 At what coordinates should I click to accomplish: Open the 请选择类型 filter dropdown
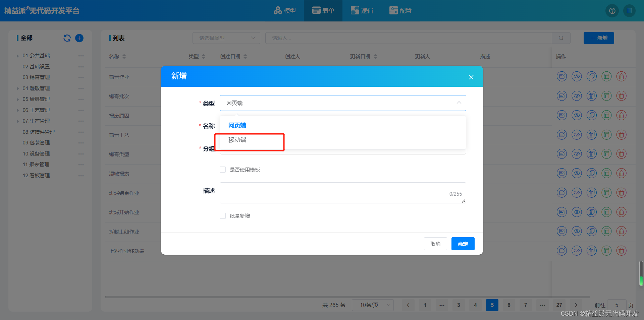click(x=226, y=38)
